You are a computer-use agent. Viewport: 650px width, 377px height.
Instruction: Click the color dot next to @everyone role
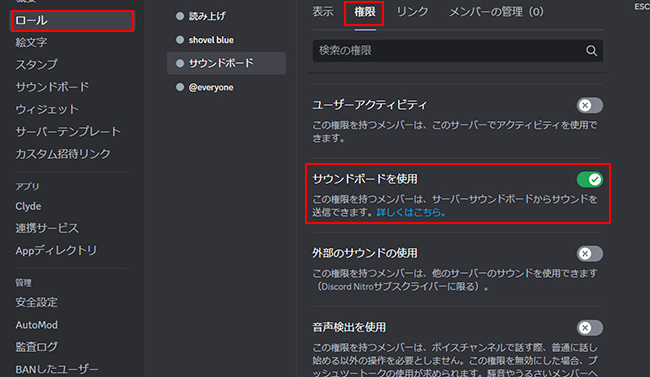pyautogui.click(x=180, y=87)
